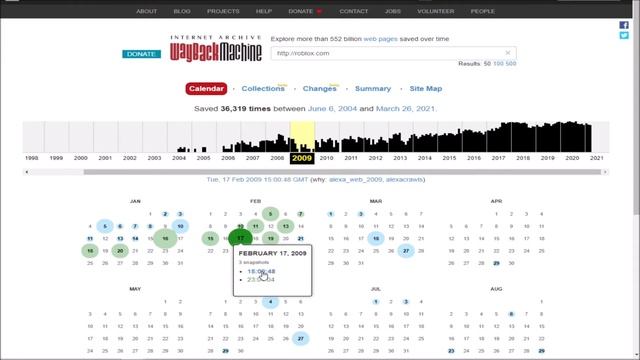Image resolution: width=640 pixels, height=360 pixels.
Task: Select August 6 capture day
Action: click(511, 314)
